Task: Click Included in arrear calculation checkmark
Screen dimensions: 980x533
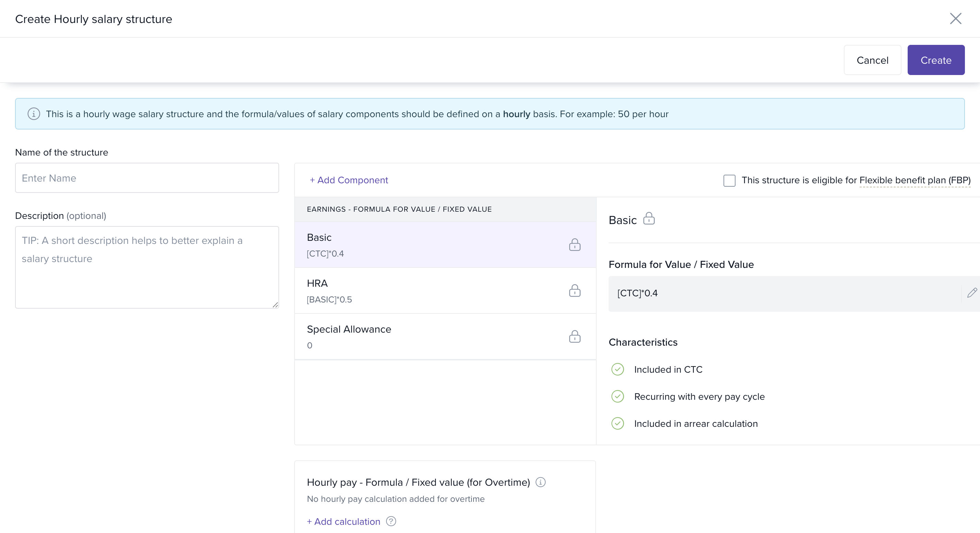Action: [618, 423]
